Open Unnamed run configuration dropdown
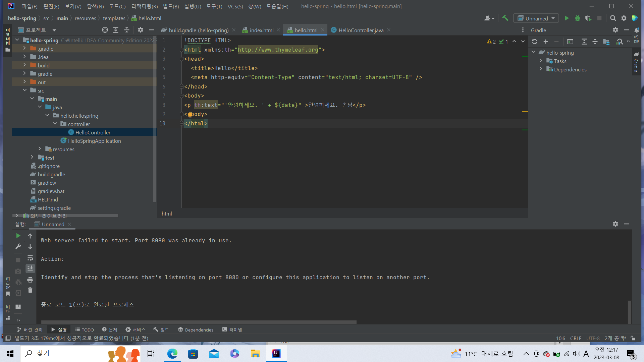 (x=536, y=18)
